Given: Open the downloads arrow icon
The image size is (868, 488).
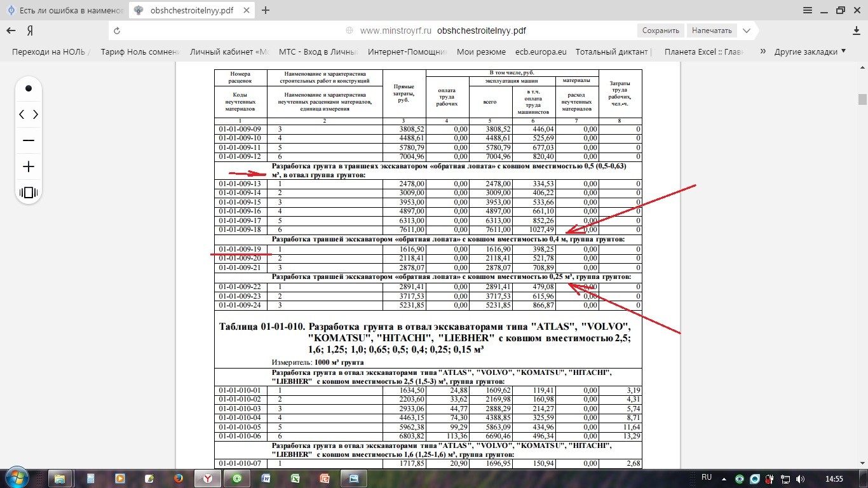Looking at the screenshot, I should (856, 30).
